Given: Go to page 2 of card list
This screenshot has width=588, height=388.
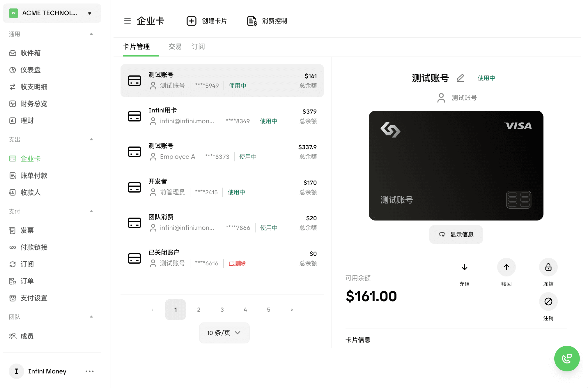Looking at the screenshot, I should [x=199, y=310].
